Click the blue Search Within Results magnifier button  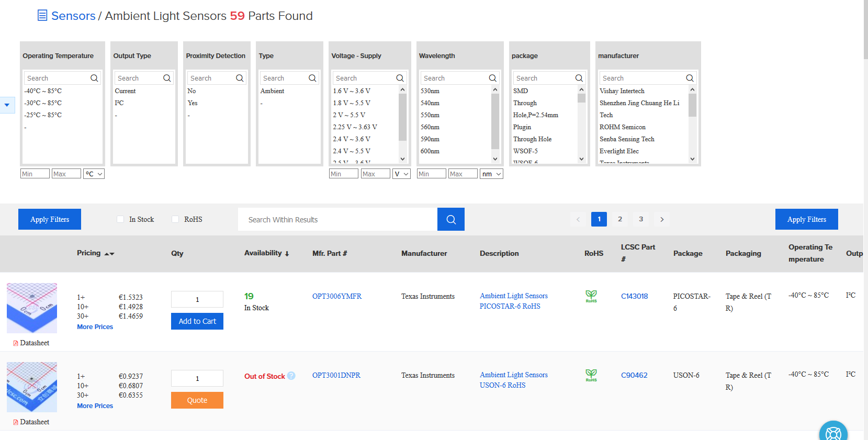pos(451,219)
